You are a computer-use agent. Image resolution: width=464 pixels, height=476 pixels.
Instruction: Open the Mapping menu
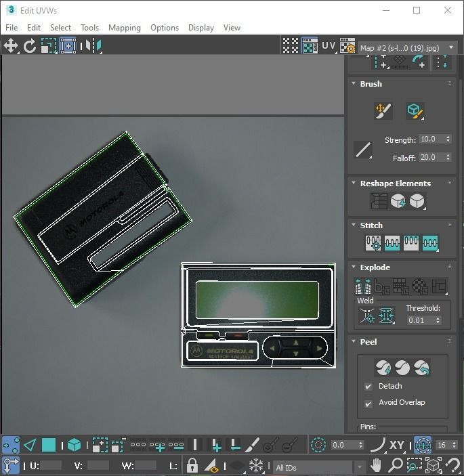[125, 28]
